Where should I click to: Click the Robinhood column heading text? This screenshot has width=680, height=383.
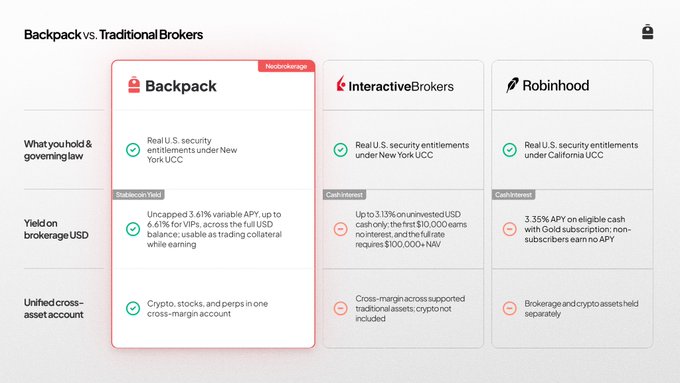pos(556,85)
